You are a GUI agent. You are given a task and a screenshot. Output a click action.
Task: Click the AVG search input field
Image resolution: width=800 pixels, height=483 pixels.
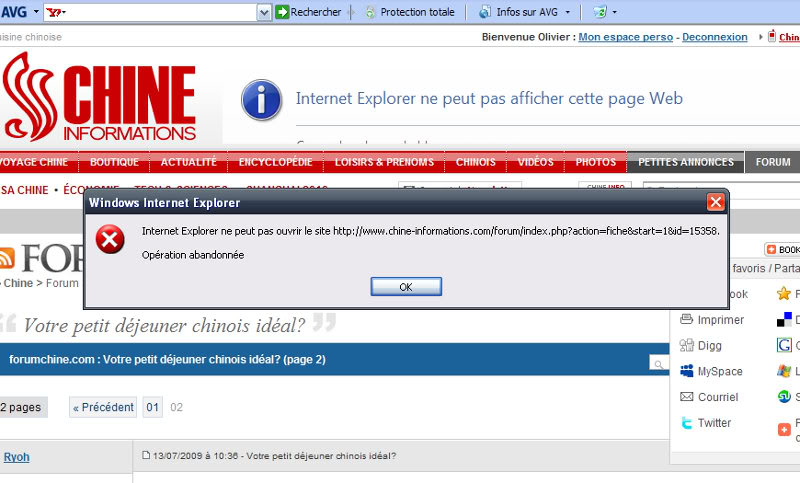(x=162, y=12)
